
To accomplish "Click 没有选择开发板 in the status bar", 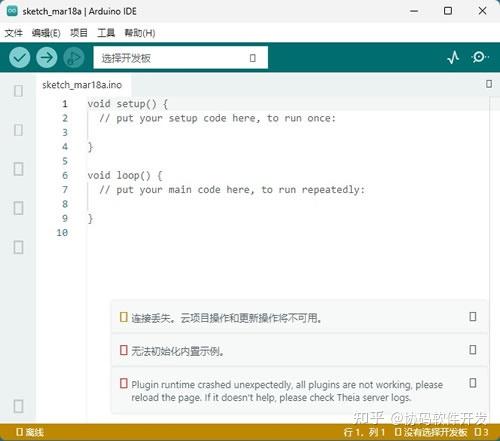I will (431, 432).
